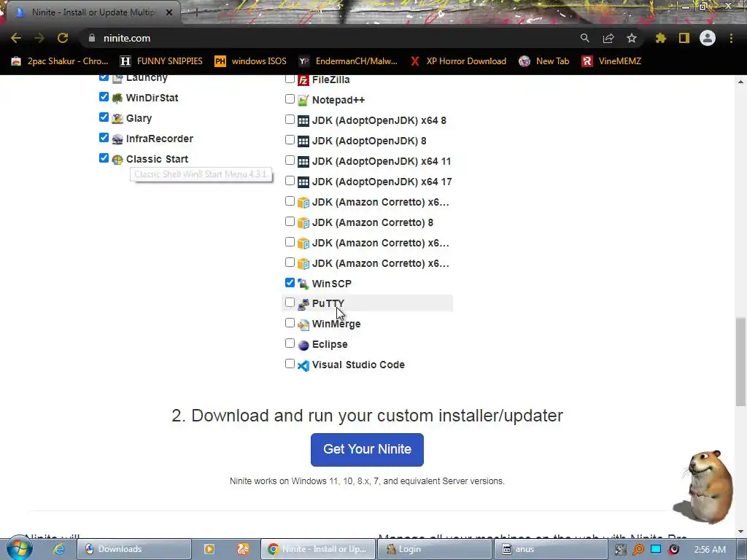Switch to the Downloads taskbar window

(134, 549)
